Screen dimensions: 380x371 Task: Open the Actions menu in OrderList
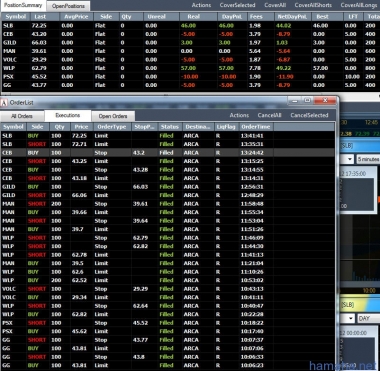tap(239, 115)
